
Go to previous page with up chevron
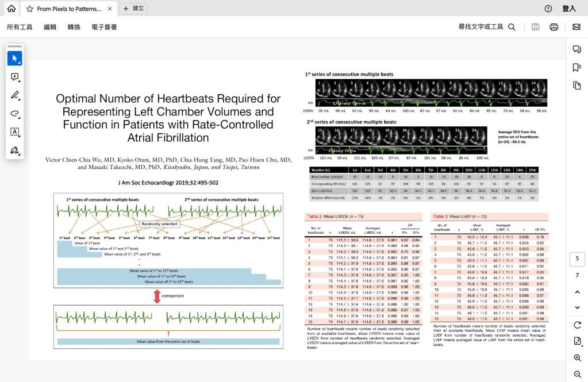(577, 292)
